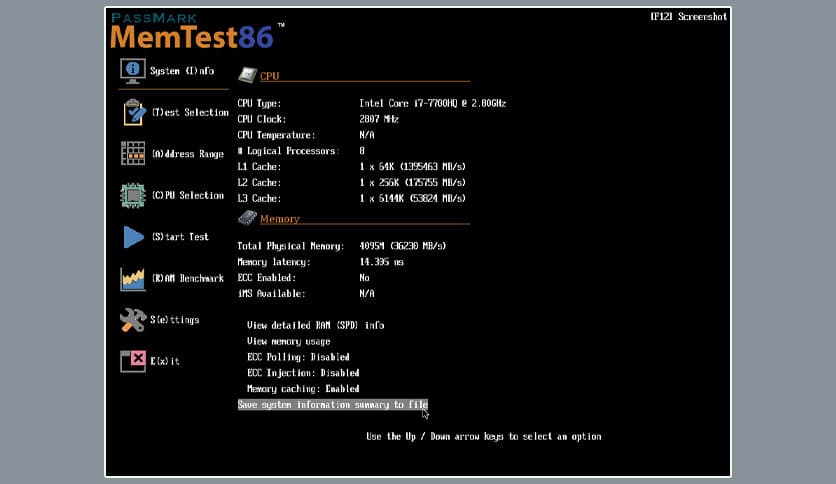The width and height of the screenshot is (836, 484).
Task: Click the Settings wrench and hammer icon
Action: tap(133, 320)
